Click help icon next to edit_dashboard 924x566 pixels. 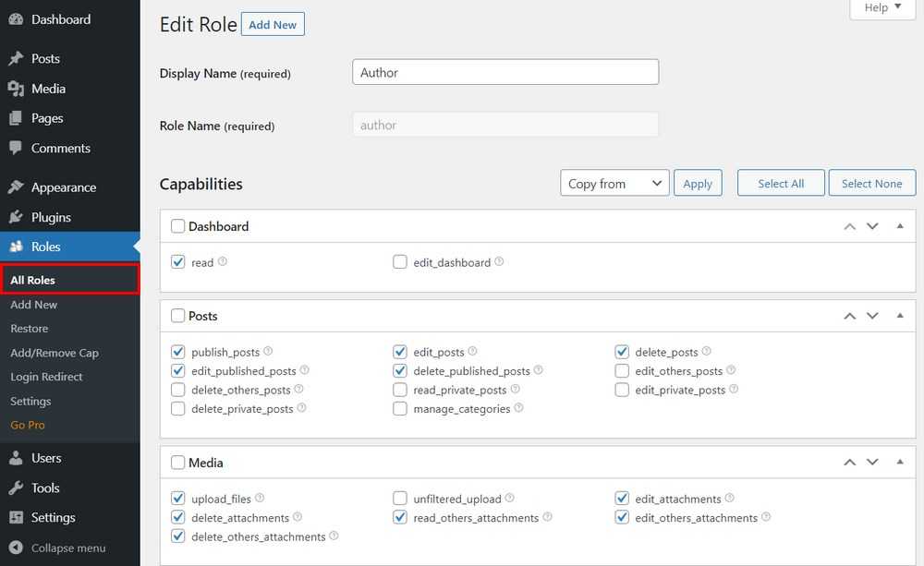499,262
